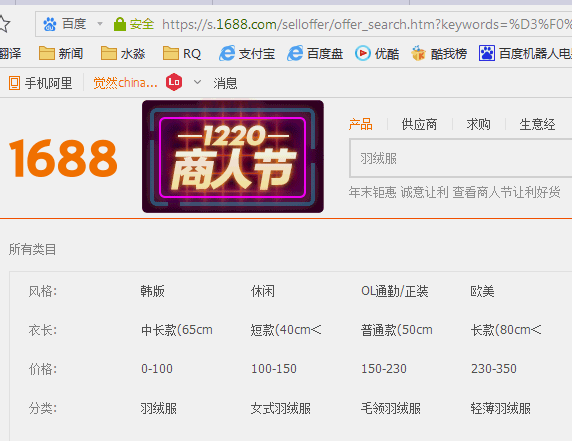This screenshot has width=572, height=441.
Task: Click the 1220 商人节 banner image
Action: [233, 156]
